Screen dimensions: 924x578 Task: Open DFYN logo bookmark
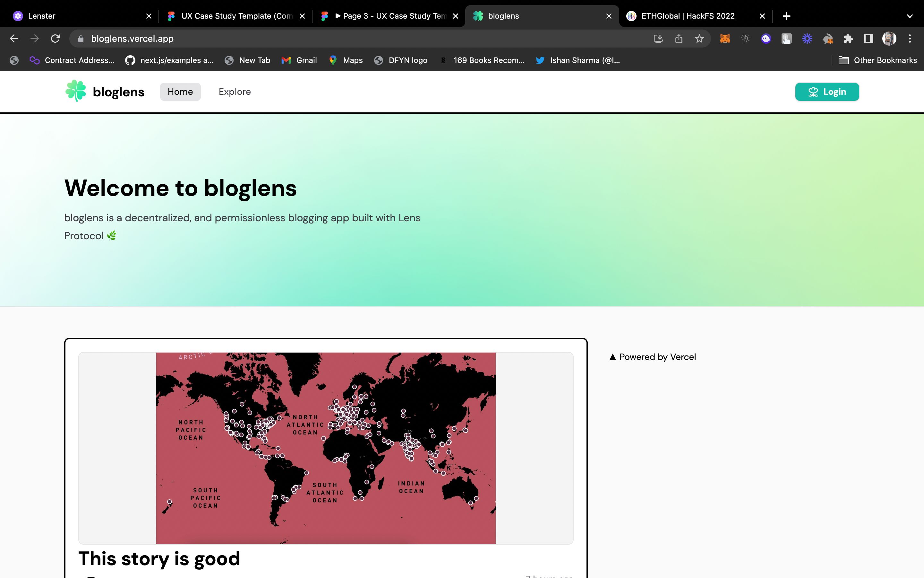(x=400, y=60)
